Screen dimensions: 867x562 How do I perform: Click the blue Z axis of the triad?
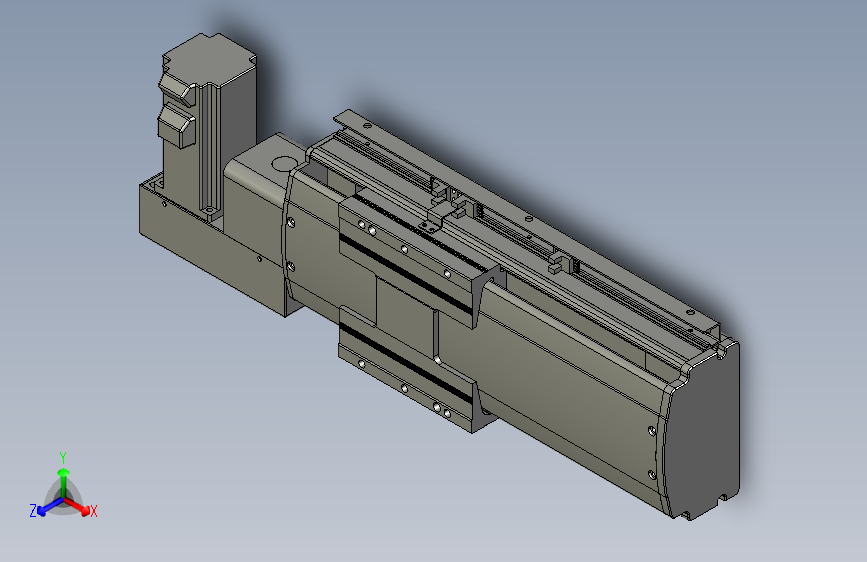[50, 507]
